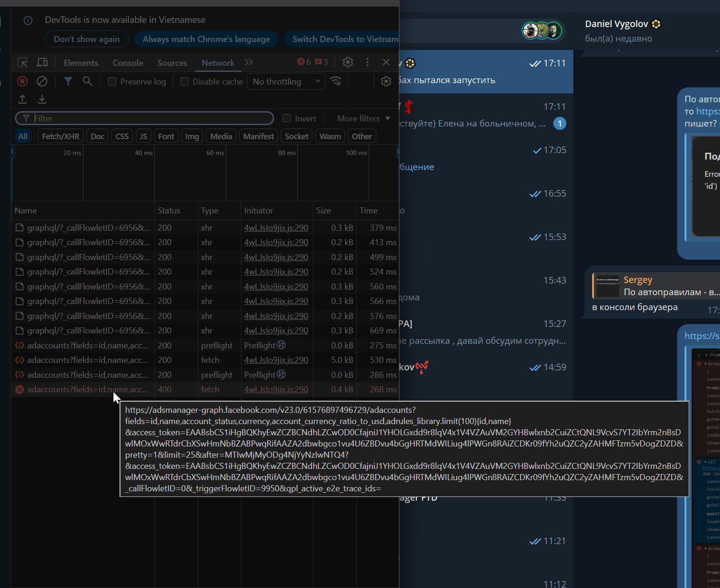Image resolution: width=720 pixels, height=588 pixels.
Task: Toggle the Socket filter
Action: coord(296,136)
